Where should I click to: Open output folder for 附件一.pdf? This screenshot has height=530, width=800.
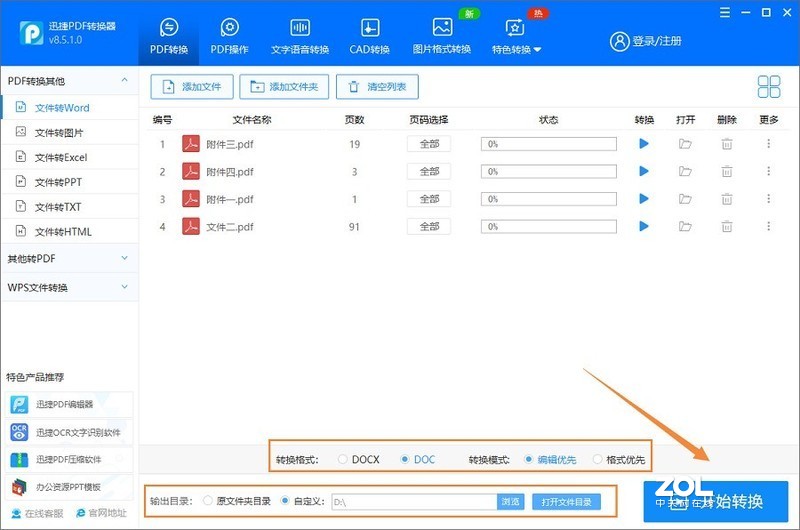685,199
